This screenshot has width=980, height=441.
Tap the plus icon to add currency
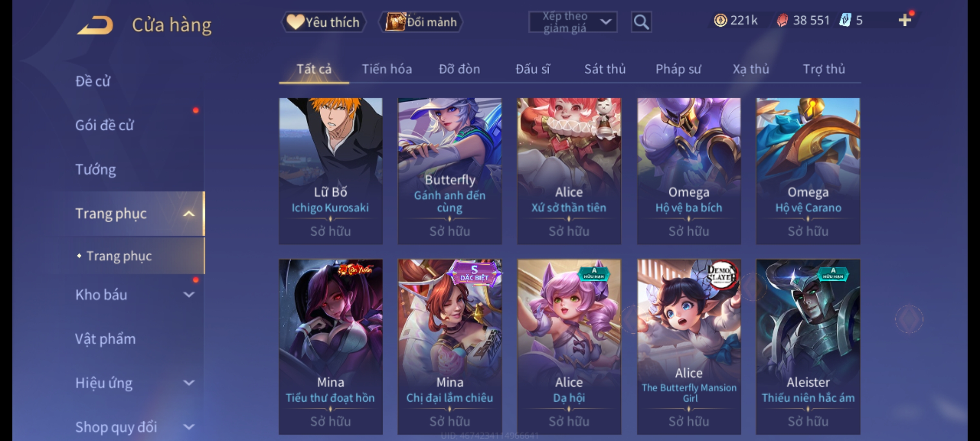(905, 20)
